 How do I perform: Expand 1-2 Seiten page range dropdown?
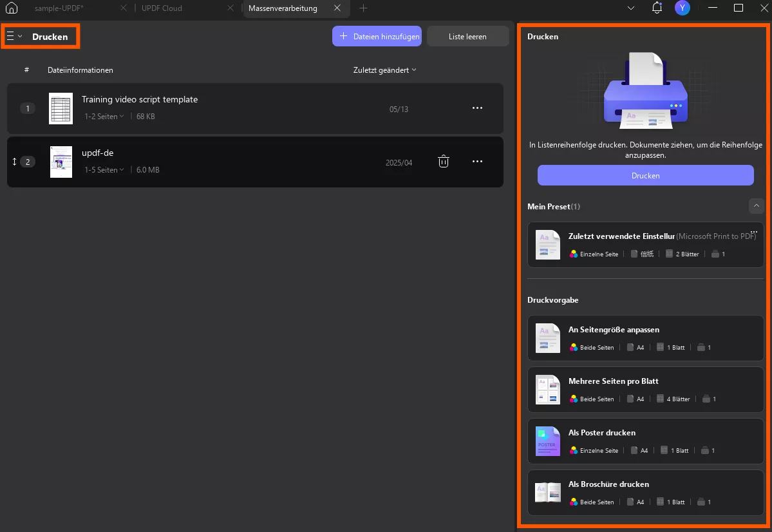point(104,116)
